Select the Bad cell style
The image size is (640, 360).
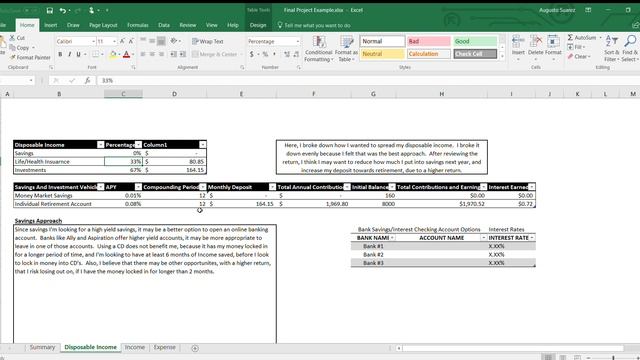[x=429, y=41]
